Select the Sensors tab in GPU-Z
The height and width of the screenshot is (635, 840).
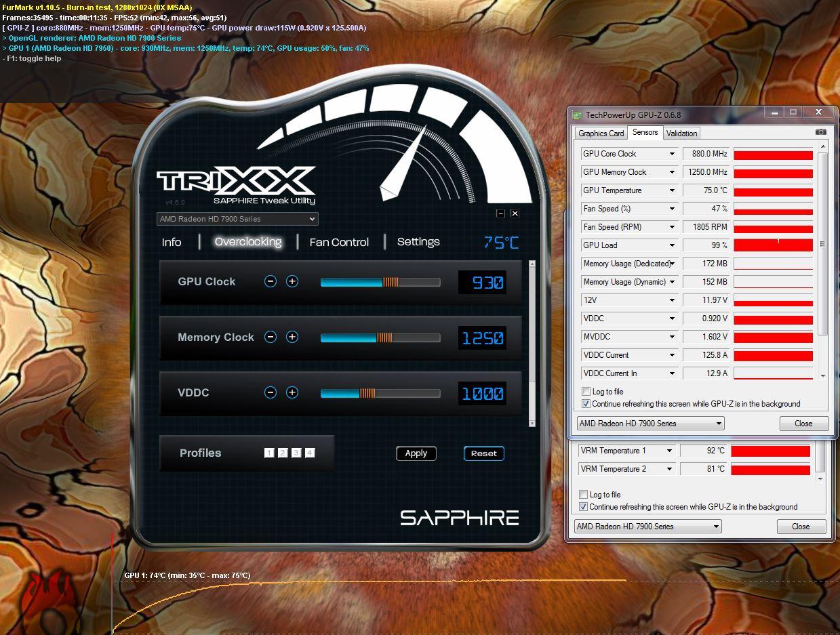[645, 133]
